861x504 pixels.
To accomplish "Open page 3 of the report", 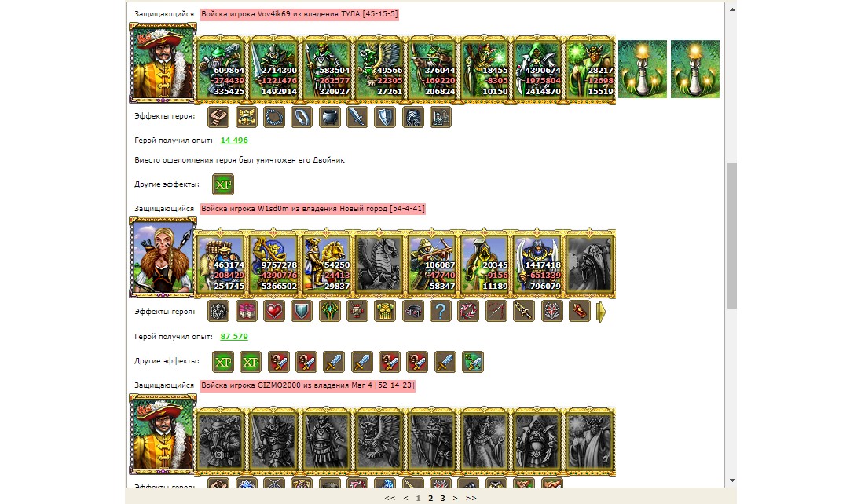I will coord(442,498).
